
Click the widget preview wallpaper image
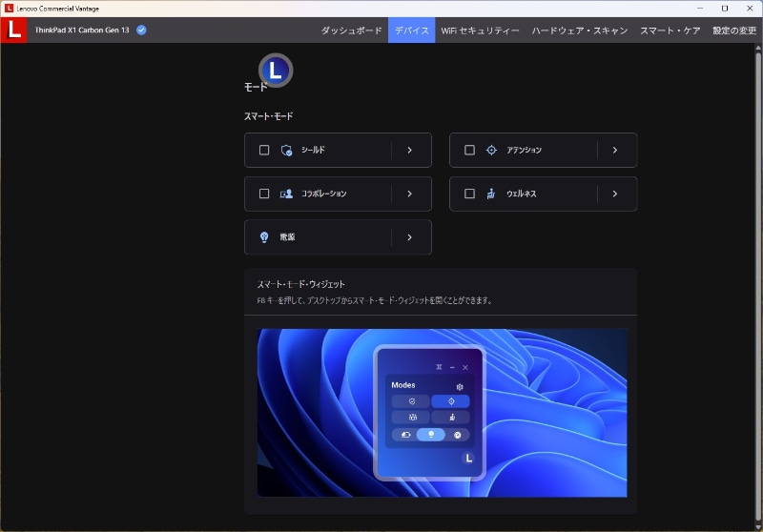point(442,413)
